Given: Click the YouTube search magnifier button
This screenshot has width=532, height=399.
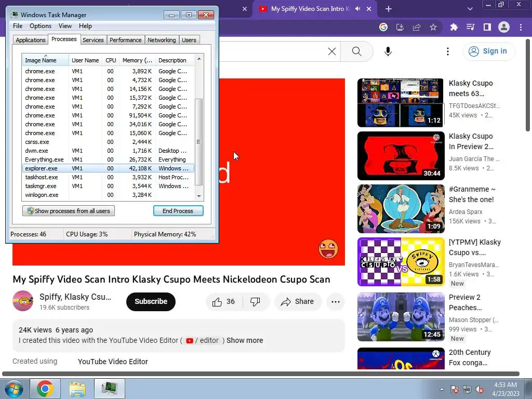Looking at the screenshot, I should click(356, 51).
